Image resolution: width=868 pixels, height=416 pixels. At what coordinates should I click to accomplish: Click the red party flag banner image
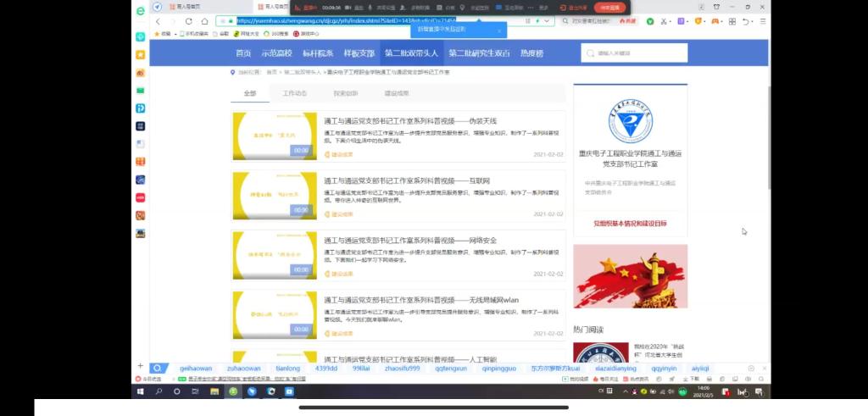[630, 276]
